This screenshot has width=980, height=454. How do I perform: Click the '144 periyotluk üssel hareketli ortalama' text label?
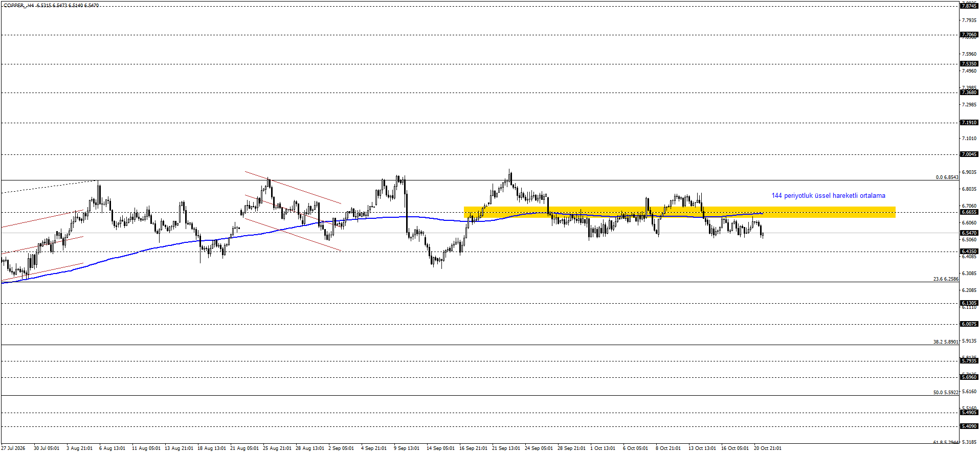(828, 196)
